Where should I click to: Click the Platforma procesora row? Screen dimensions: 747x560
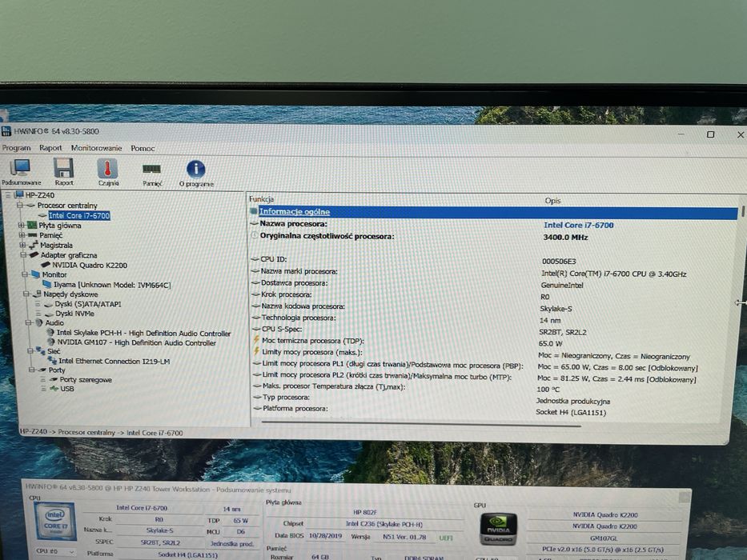tap(490, 410)
